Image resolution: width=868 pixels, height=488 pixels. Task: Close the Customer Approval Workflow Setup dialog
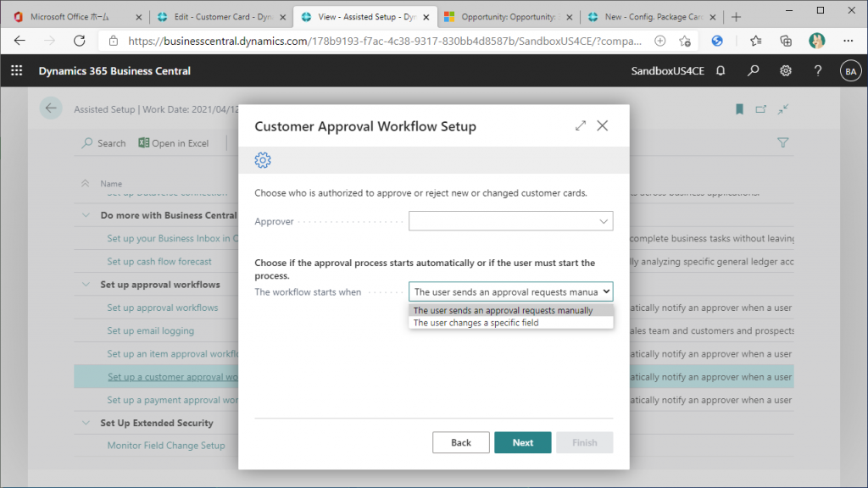tap(603, 125)
